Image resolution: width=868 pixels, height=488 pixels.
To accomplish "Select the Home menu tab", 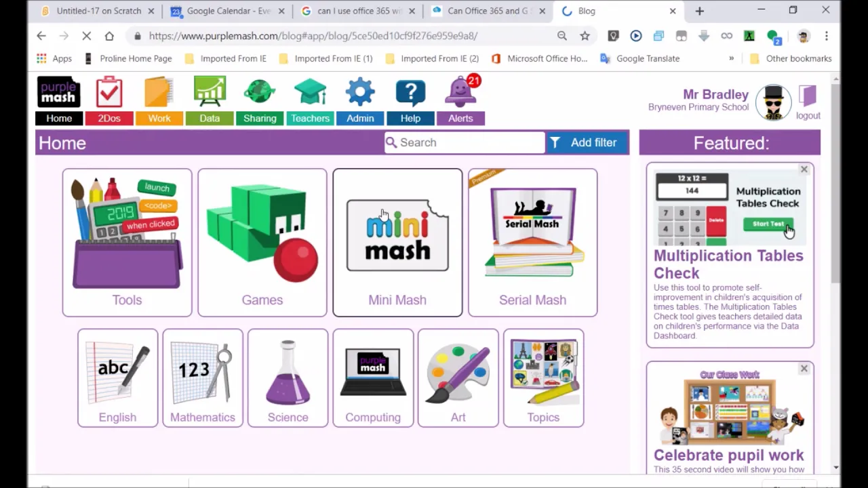I will [x=59, y=118].
